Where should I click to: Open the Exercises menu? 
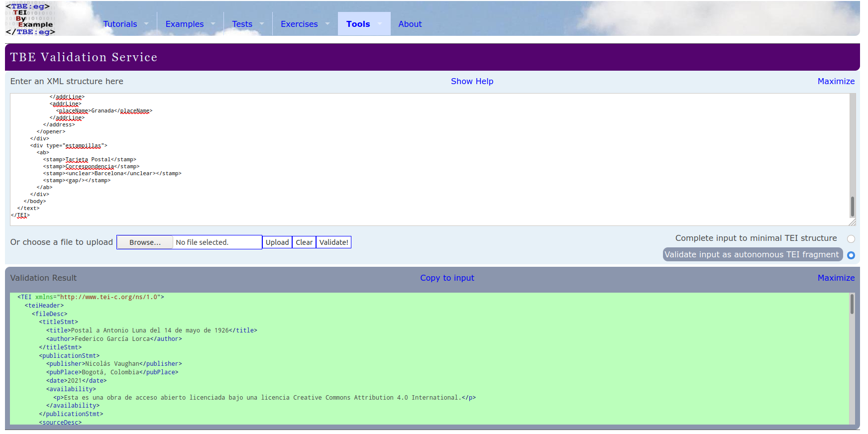tap(299, 24)
